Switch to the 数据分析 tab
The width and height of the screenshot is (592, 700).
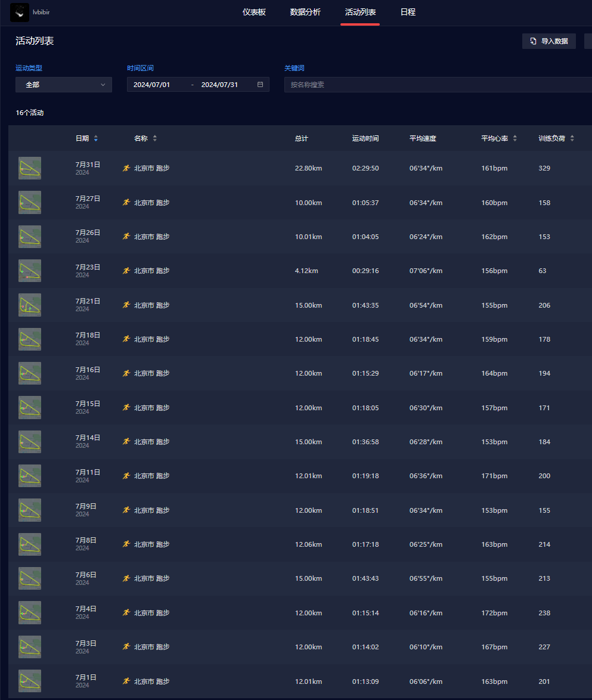[305, 12]
